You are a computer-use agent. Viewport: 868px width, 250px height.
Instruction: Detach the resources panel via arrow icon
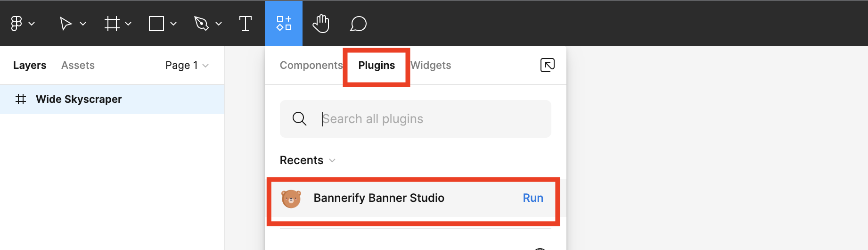[547, 65]
